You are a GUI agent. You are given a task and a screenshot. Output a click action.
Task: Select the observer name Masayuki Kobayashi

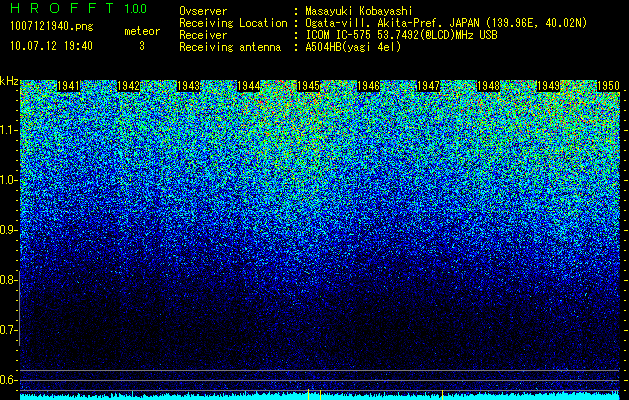coord(359,11)
